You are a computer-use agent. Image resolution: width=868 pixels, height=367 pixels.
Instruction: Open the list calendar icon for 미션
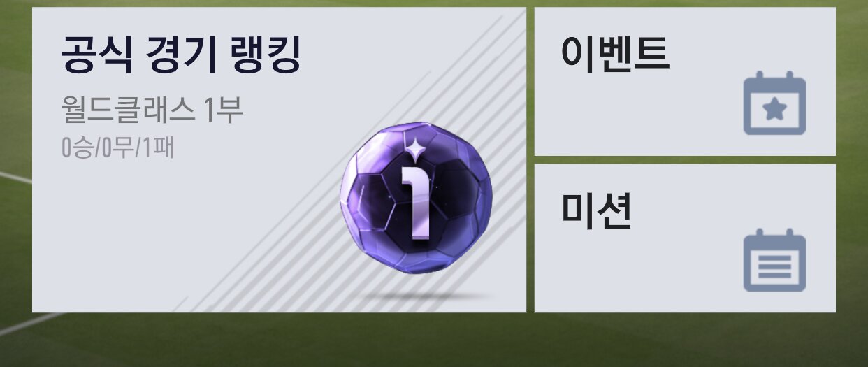click(774, 260)
